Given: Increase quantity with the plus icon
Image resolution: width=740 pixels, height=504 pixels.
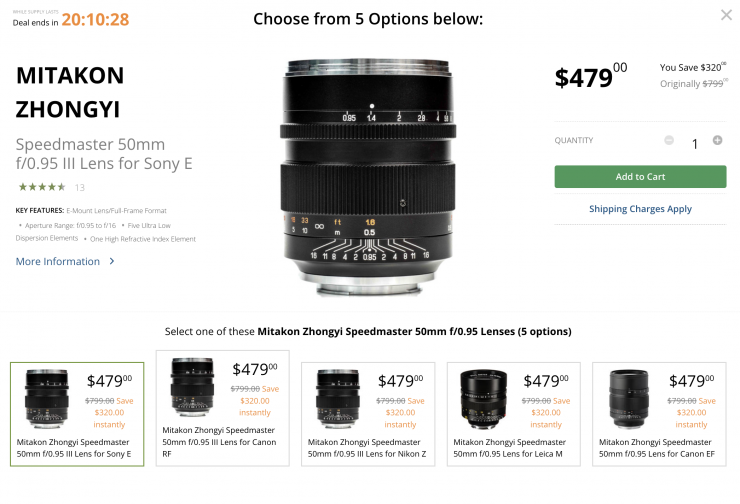Looking at the screenshot, I should (717, 141).
